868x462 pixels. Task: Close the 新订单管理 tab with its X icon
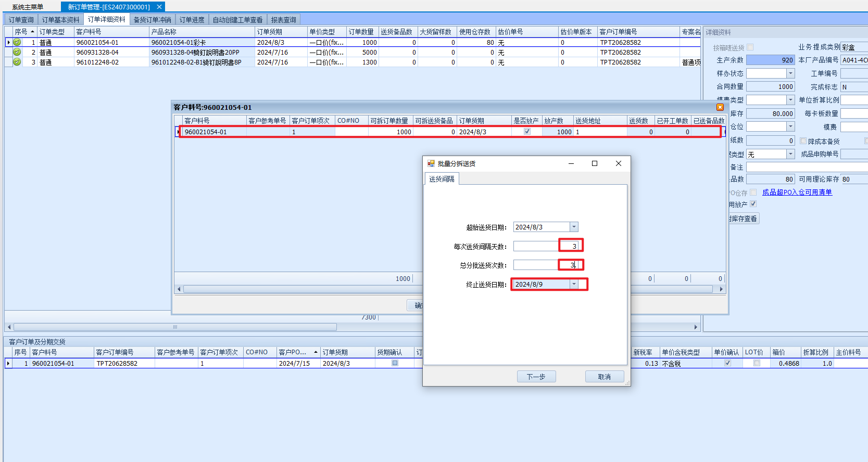(159, 7)
